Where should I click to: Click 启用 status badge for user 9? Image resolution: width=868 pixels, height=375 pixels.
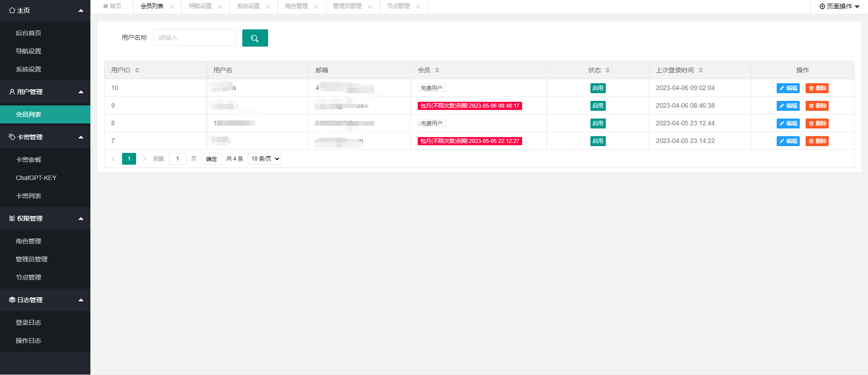(598, 106)
